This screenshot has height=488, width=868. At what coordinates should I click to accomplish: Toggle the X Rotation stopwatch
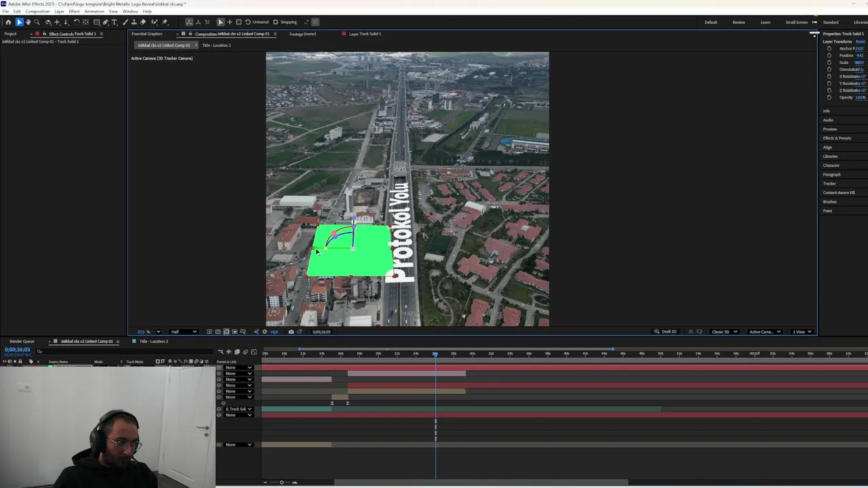click(829, 77)
